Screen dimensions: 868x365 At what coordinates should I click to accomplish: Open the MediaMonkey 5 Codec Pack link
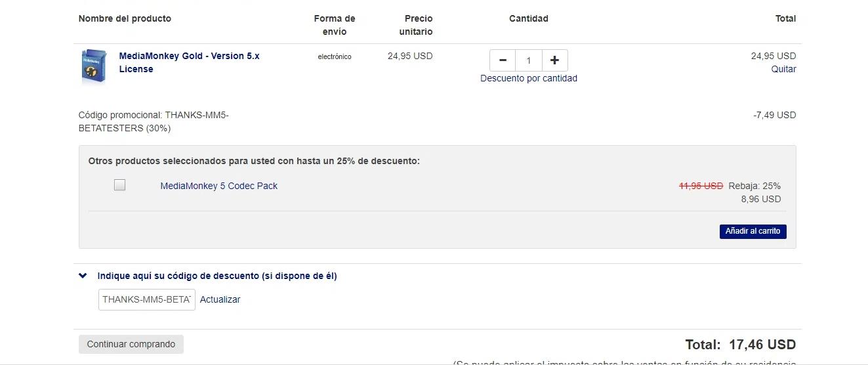pos(218,186)
